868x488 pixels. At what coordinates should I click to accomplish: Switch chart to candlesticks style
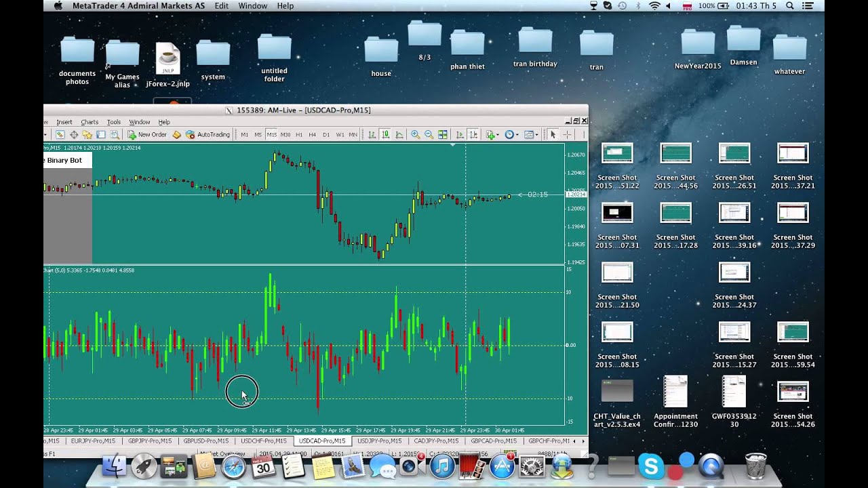point(385,135)
